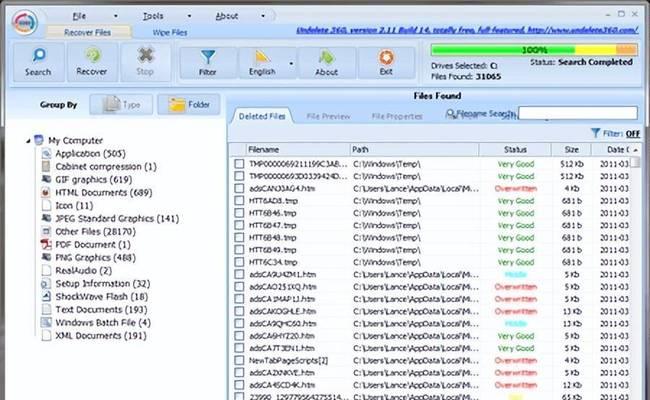Image resolution: width=650 pixels, height=400 pixels.
Task: Open the Undelete 360 website link
Action: (467, 30)
